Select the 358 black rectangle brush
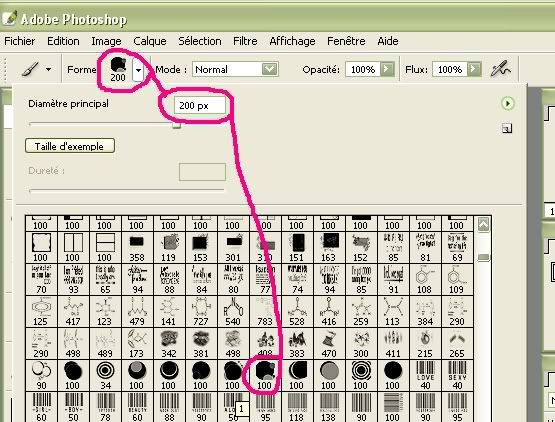Screen dimensions: 555x422 [x=137, y=247]
